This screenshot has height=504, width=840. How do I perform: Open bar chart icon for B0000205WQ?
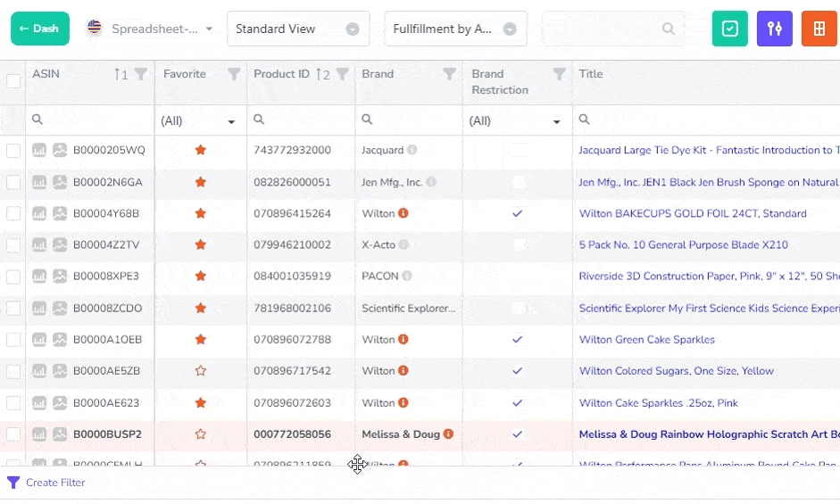39,150
